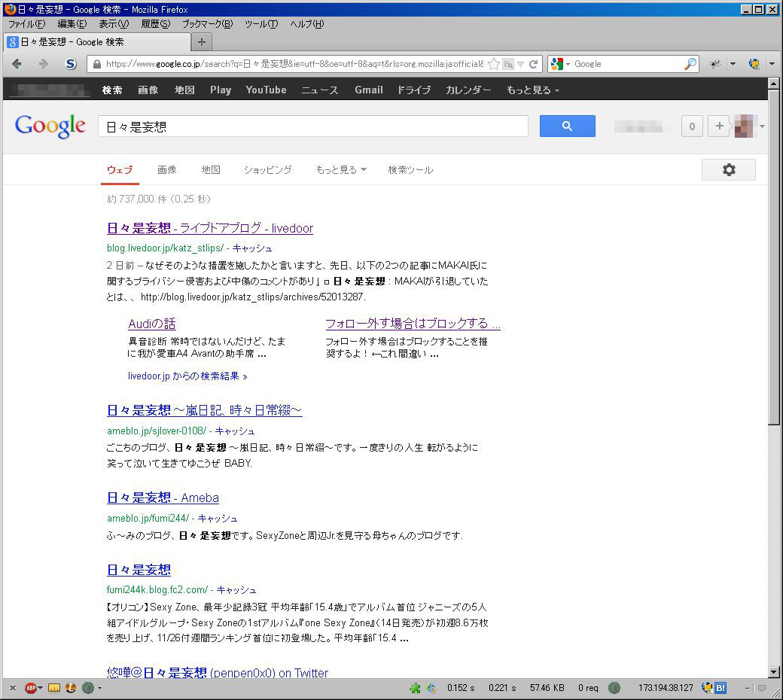Click the blue Google search button
The height and width of the screenshot is (700, 783).
567,126
